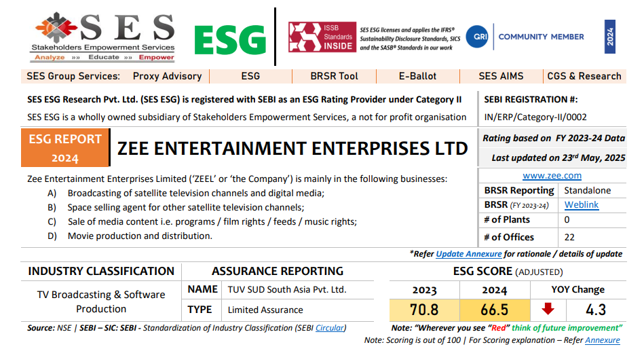Click the ISSB Standards Inside badge
Viewport: 644px width, 349px height.
322,37
